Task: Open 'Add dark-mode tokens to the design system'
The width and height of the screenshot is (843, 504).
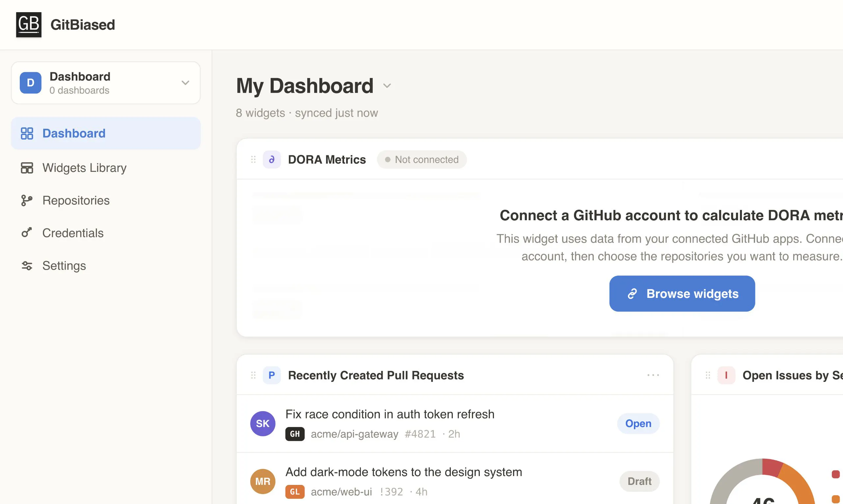Action: pos(403,472)
